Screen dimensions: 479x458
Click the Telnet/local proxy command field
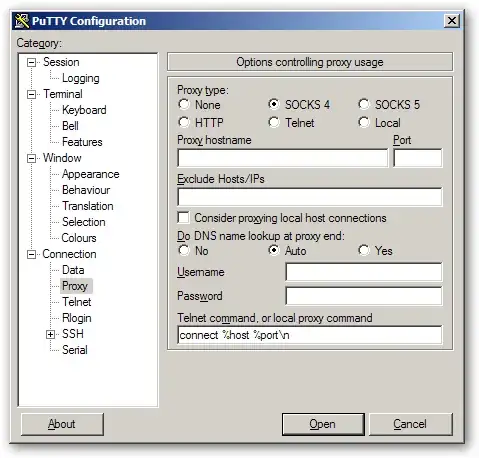click(x=310, y=335)
